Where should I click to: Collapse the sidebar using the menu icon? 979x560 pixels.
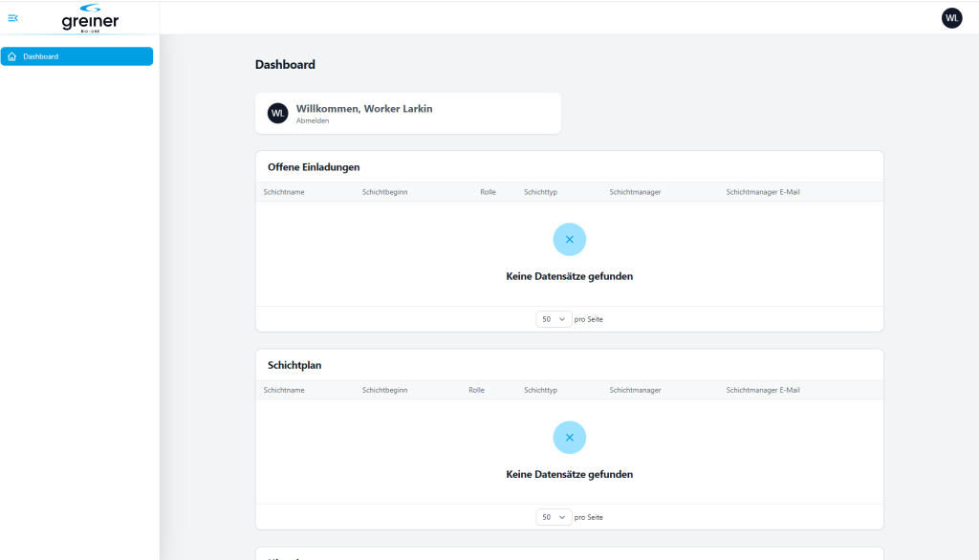[x=12, y=18]
